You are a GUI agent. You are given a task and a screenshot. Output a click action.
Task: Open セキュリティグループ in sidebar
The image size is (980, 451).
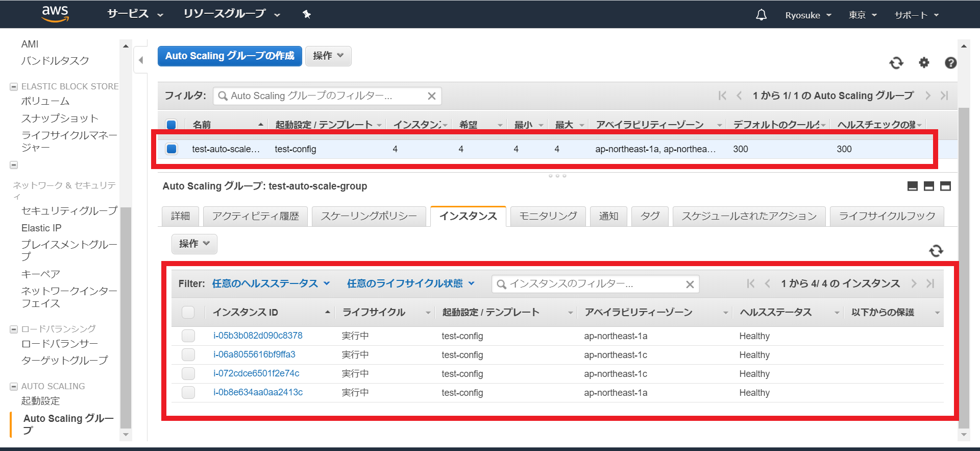pos(69,210)
